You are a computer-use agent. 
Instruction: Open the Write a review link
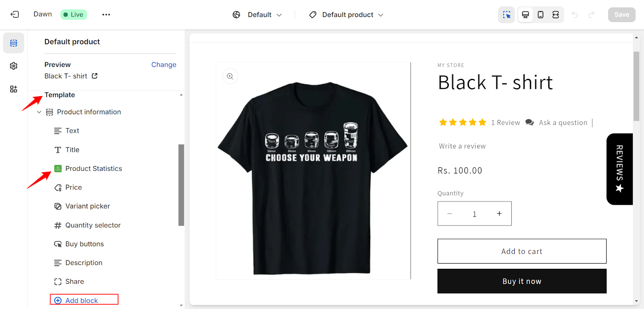[462, 146]
